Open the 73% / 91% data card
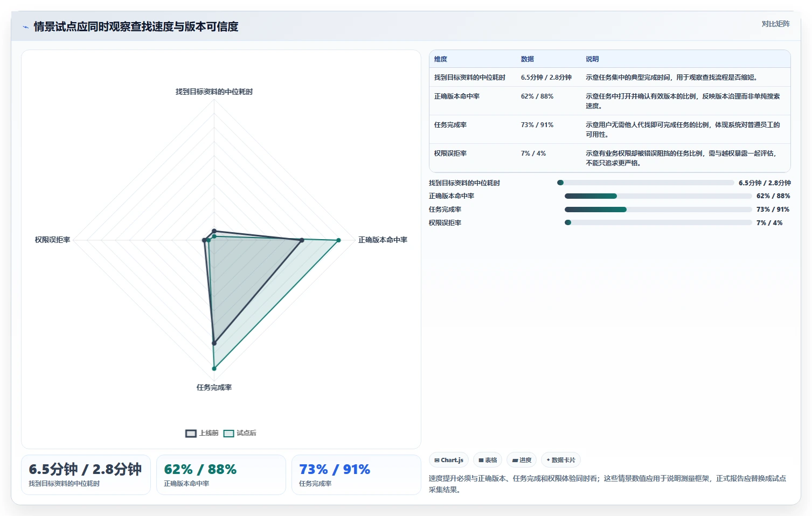 (x=356, y=475)
